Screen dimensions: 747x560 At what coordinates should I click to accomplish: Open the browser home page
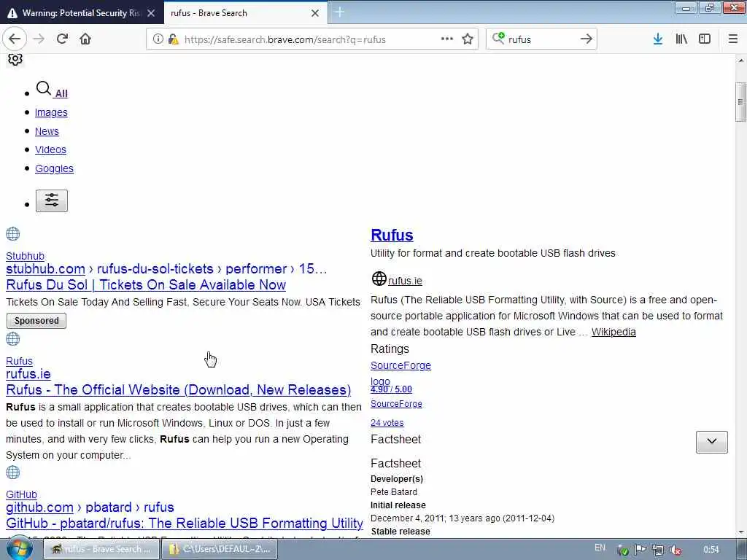[85, 39]
